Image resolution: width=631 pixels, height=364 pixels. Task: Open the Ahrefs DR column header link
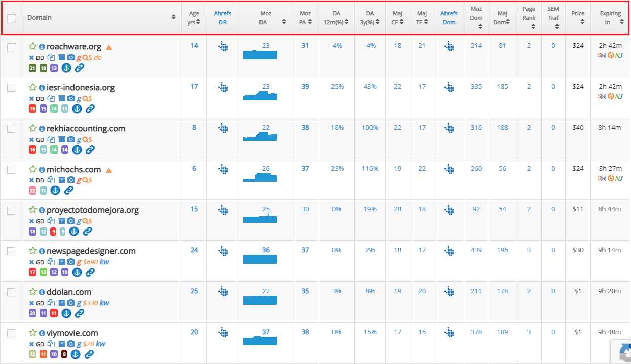222,17
